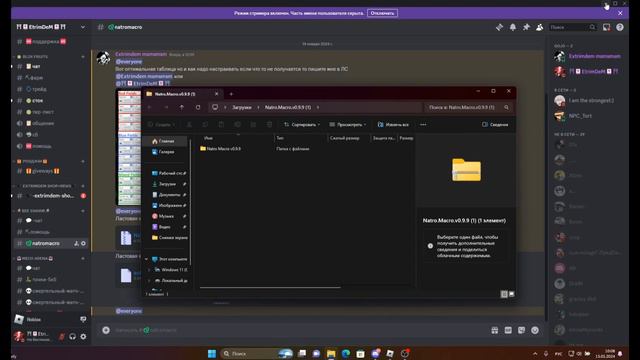Open the GIF picker
This screenshot has width=640, height=360.
point(508,330)
